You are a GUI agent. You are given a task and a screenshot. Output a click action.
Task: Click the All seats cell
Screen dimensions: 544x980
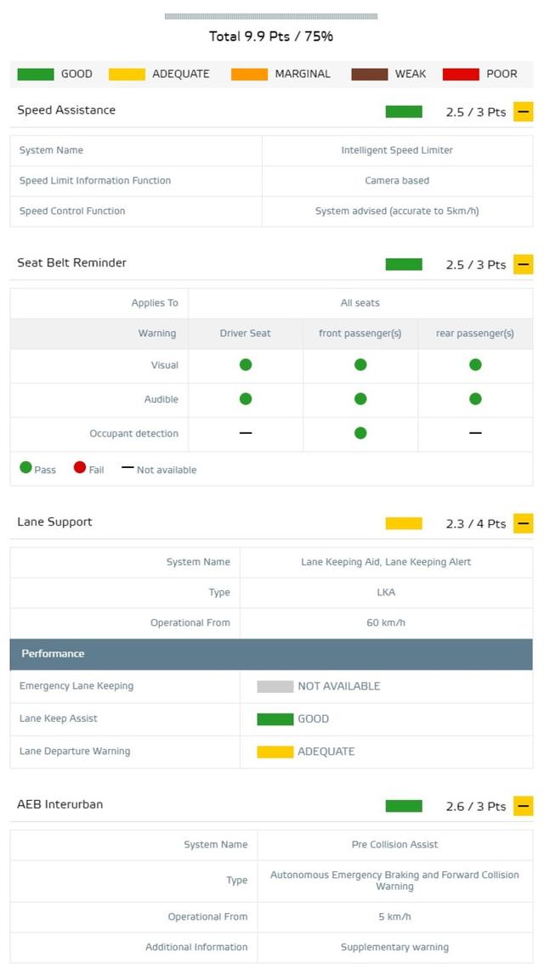click(360, 303)
